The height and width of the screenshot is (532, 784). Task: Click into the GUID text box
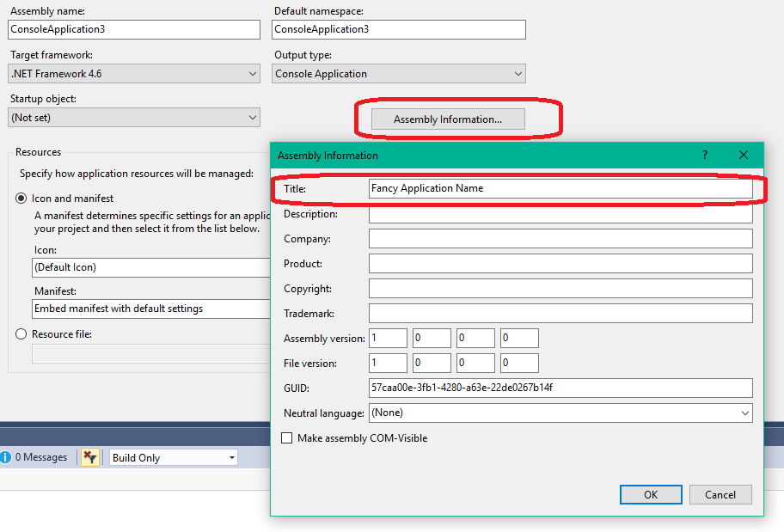[560, 388]
